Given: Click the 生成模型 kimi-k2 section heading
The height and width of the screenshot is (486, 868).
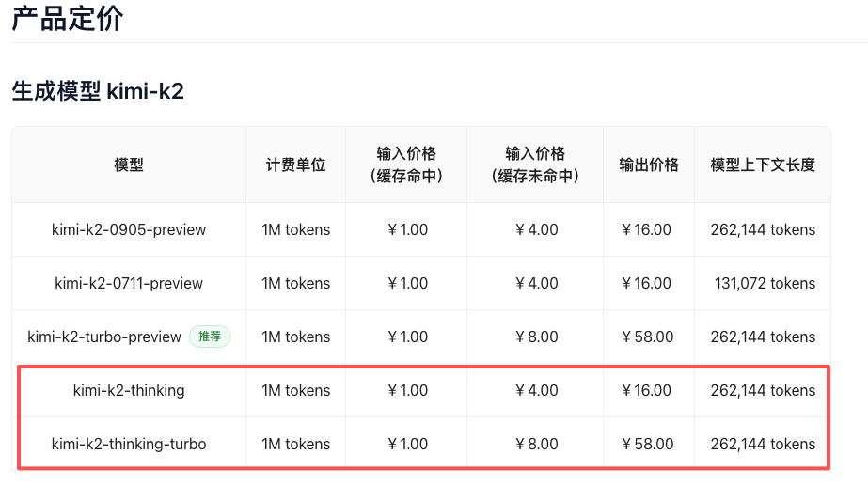Looking at the screenshot, I should click(98, 91).
